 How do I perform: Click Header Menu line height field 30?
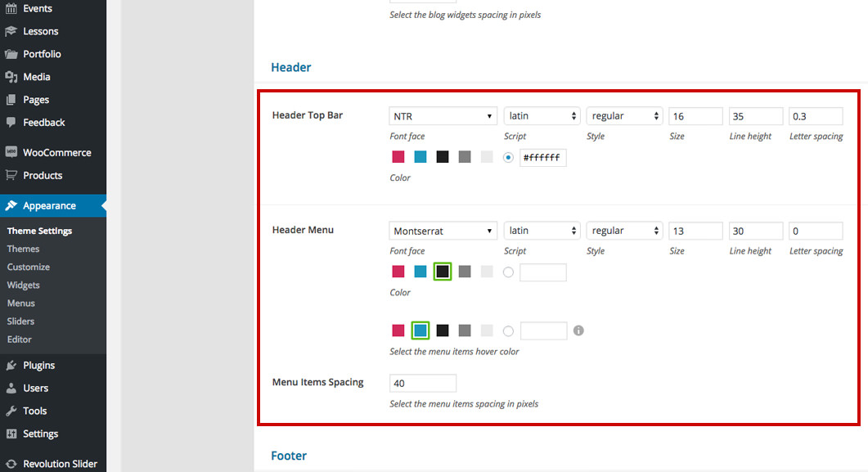756,231
